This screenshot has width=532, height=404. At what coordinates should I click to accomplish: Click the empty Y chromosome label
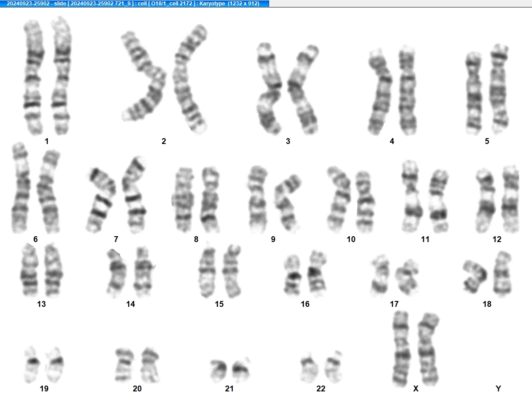[498, 389]
